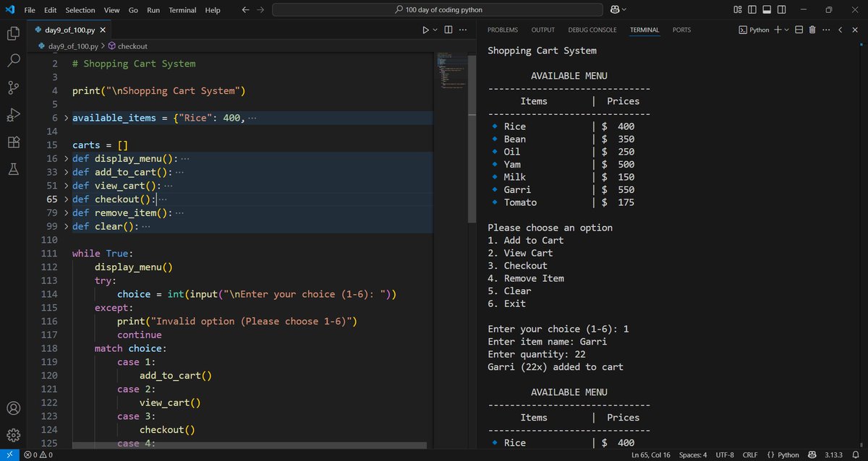This screenshot has width=868, height=461.
Task: Maximize the panel with the chevron icon
Action: pyautogui.click(x=840, y=30)
